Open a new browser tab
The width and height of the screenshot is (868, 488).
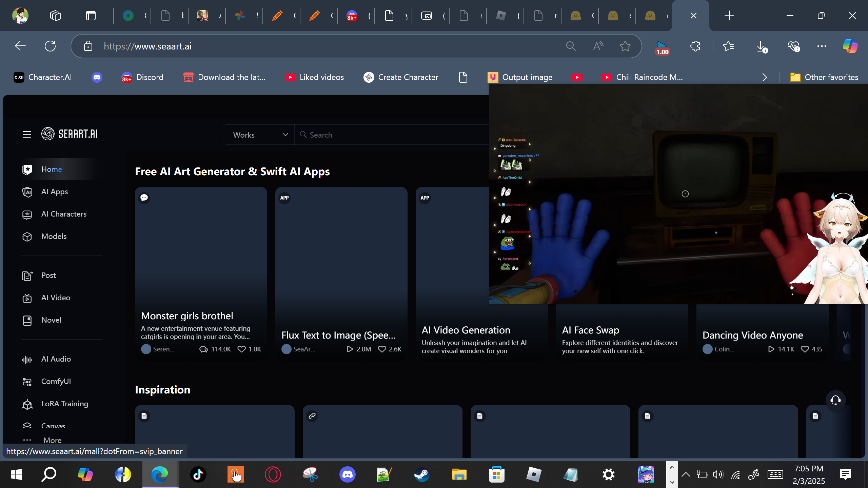(x=729, y=16)
